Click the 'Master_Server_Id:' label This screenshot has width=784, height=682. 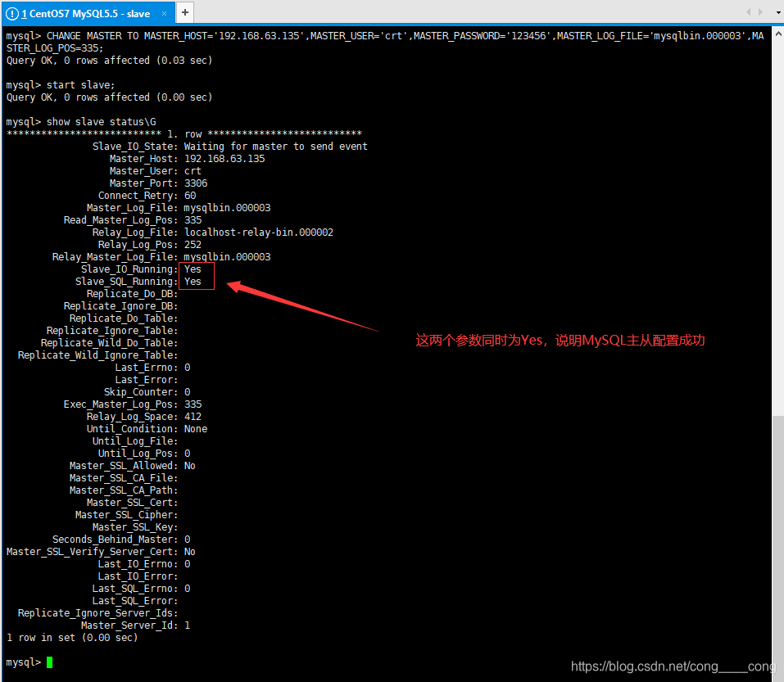click(129, 626)
